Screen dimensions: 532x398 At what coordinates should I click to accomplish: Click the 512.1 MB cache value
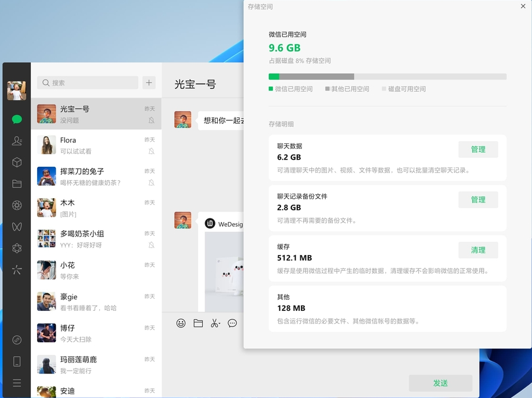294,258
